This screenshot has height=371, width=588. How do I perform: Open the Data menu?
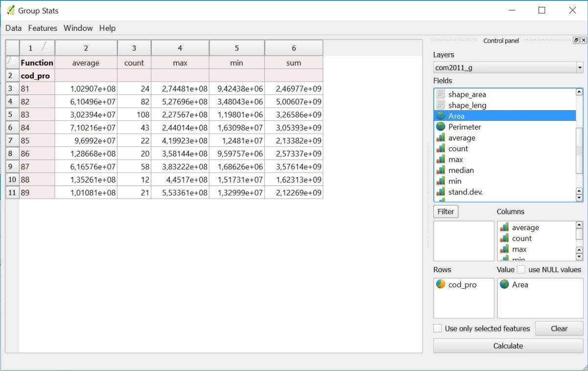pyautogui.click(x=13, y=28)
